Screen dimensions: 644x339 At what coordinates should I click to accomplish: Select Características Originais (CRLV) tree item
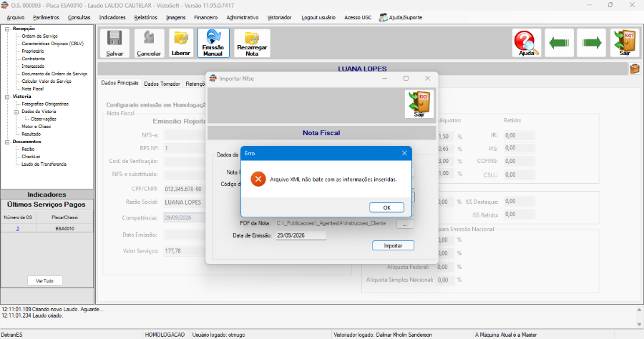click(52, 44)
